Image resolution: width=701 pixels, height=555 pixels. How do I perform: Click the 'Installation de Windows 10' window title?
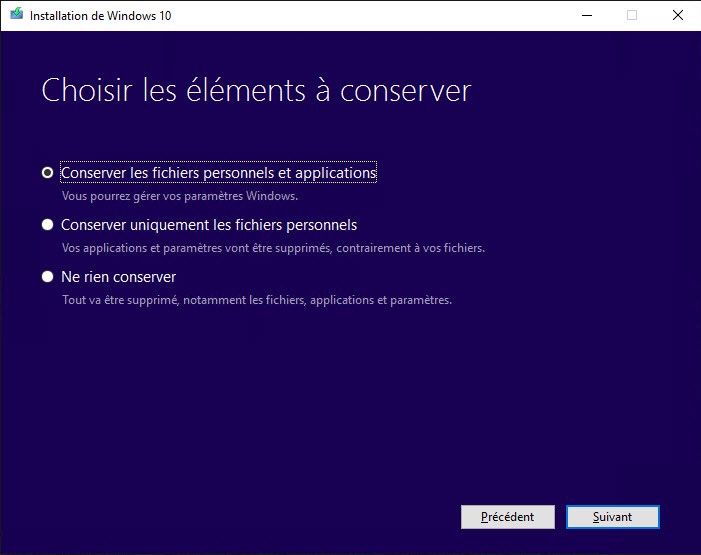[x=101, y=16]
